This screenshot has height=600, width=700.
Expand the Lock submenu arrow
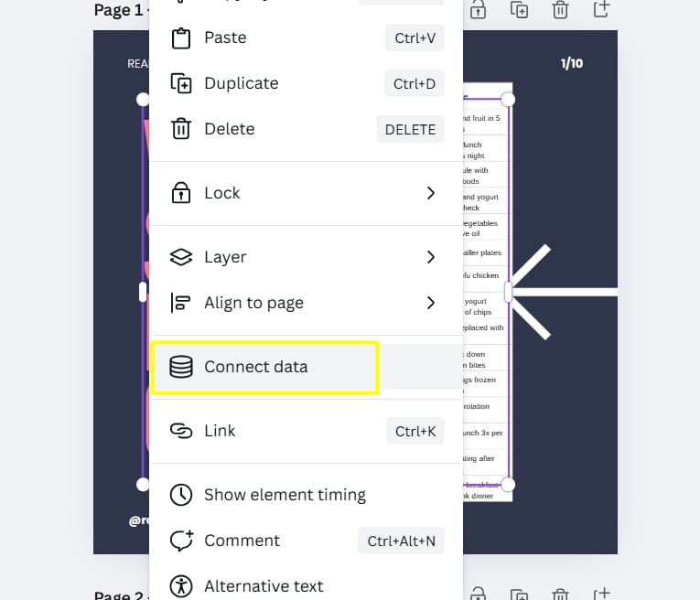[x=430, y=193]
